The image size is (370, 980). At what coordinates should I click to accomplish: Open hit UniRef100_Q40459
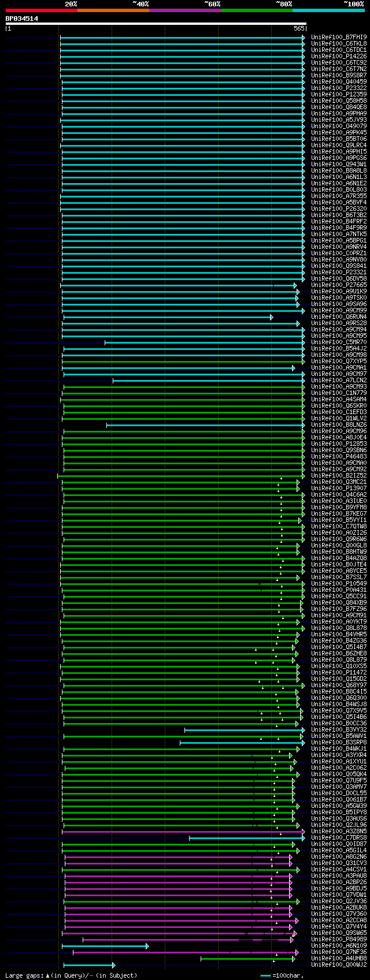click(339, 81)
